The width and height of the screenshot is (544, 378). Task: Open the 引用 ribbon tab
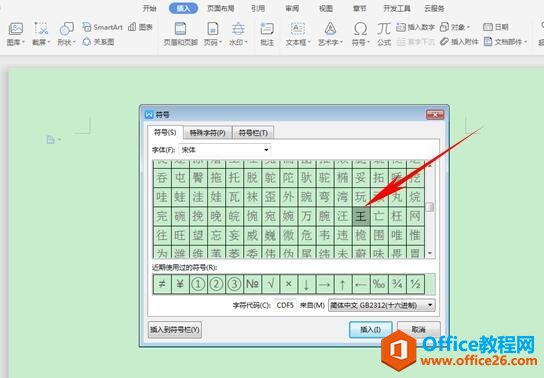258,8
